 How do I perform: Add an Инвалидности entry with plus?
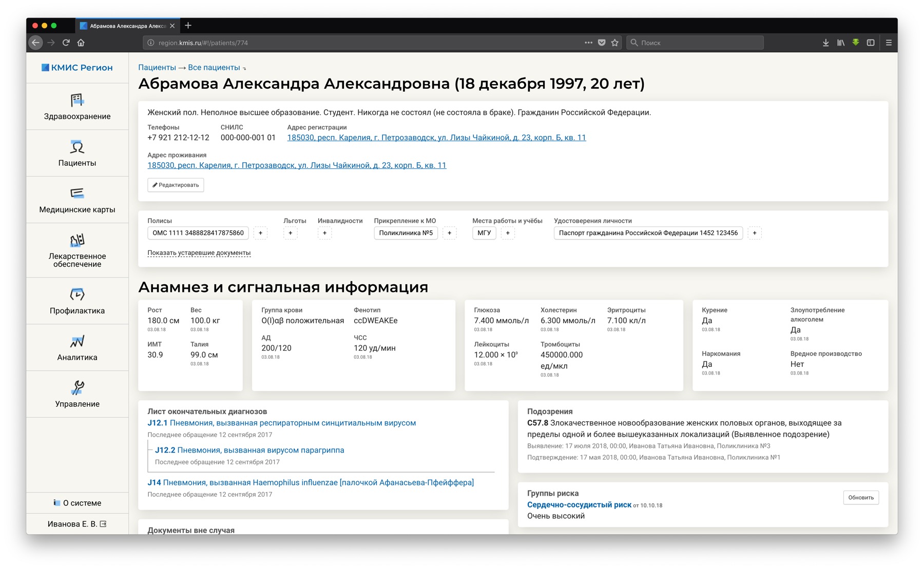pos(324,233)
